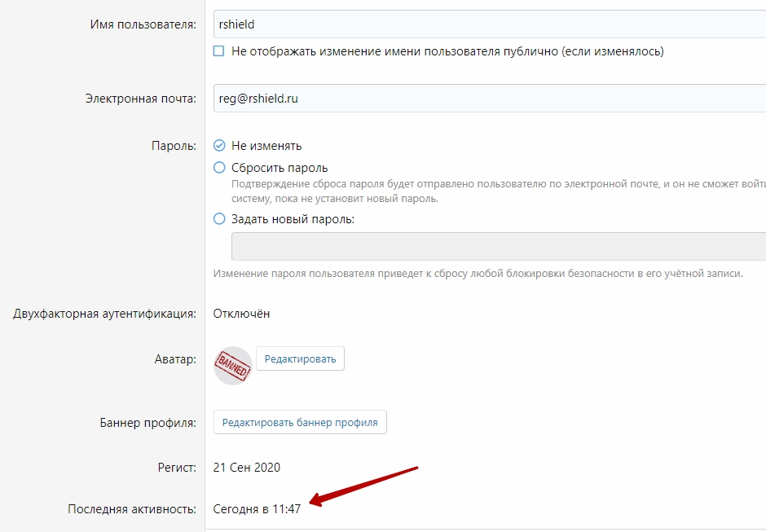Select the 'Не изменять' password option

click(x=219, y=146)
